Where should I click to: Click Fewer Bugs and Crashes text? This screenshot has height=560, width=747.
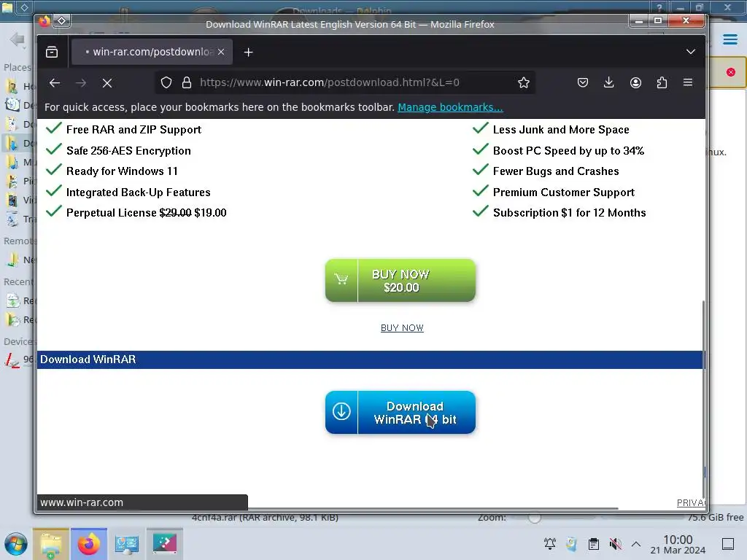tap(556, 171)
